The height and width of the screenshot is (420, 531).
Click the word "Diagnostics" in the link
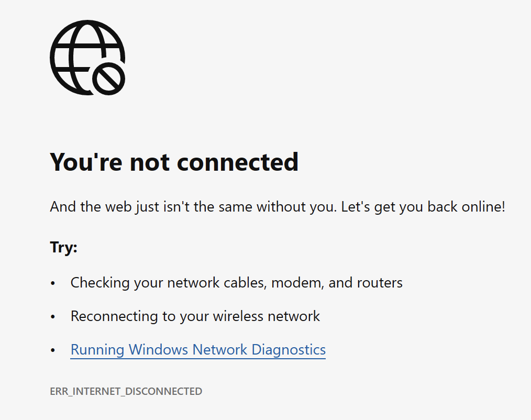[x=289, y=349]
